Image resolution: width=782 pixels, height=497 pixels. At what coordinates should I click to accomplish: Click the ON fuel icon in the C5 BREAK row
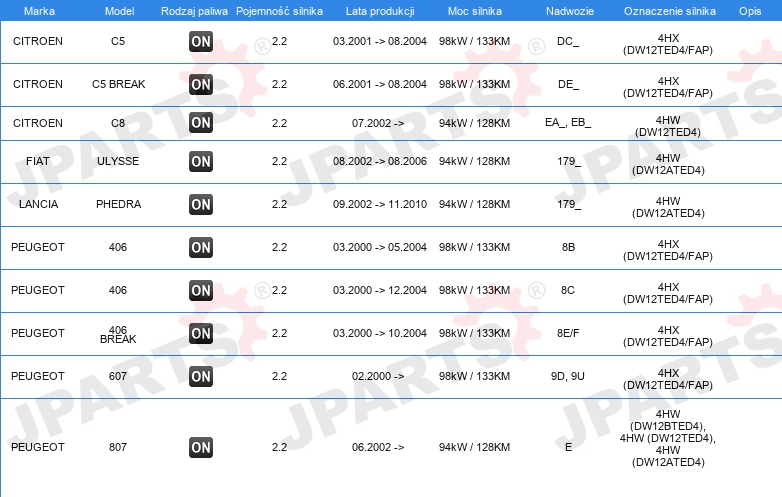pos(201,84)
